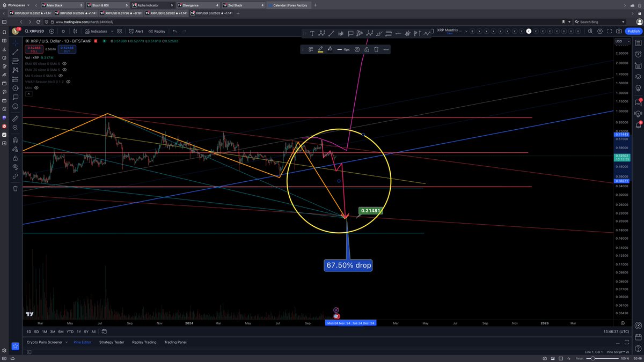Select the crosshair cursor tool
The width and height of the screenshot is (644, 362).
point(16,43)
